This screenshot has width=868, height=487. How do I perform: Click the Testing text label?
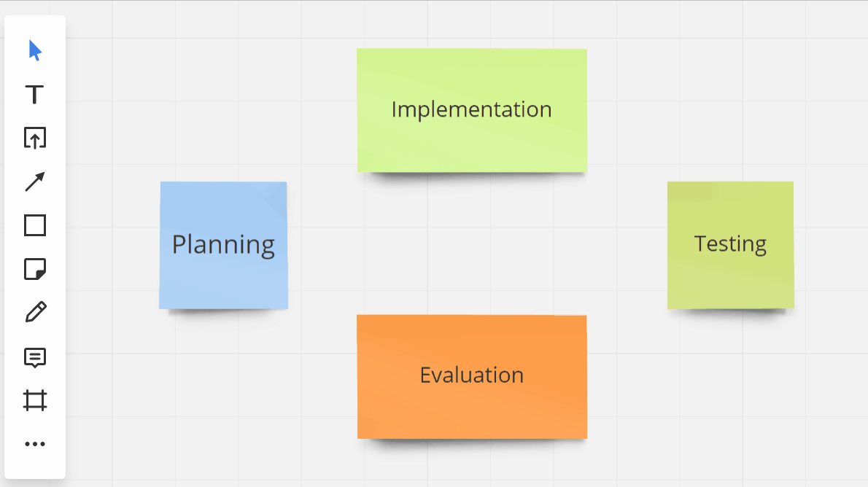click(x=730, y=243)
